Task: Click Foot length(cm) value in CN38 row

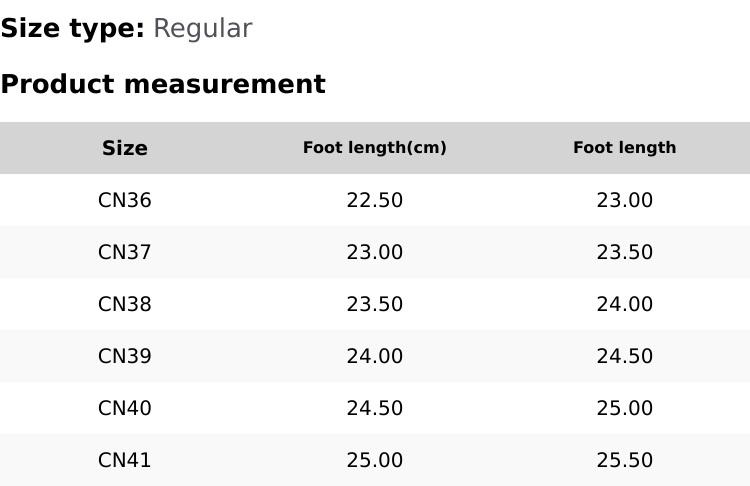Action: [375, 304]
